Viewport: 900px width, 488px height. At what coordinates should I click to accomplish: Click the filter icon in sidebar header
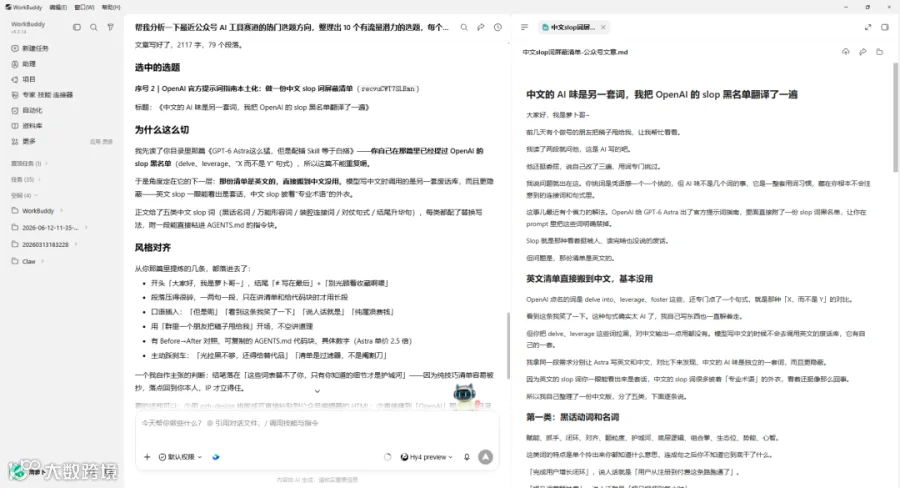(110, 27)
